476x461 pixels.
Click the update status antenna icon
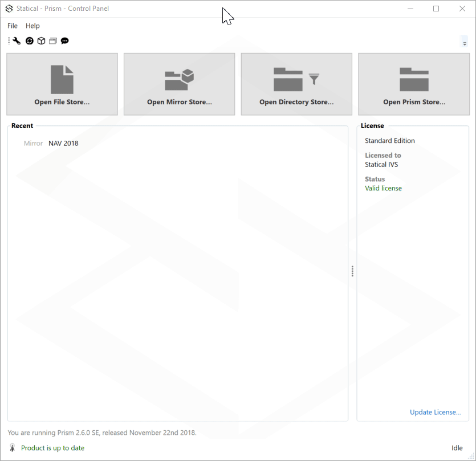click(12, 448)
